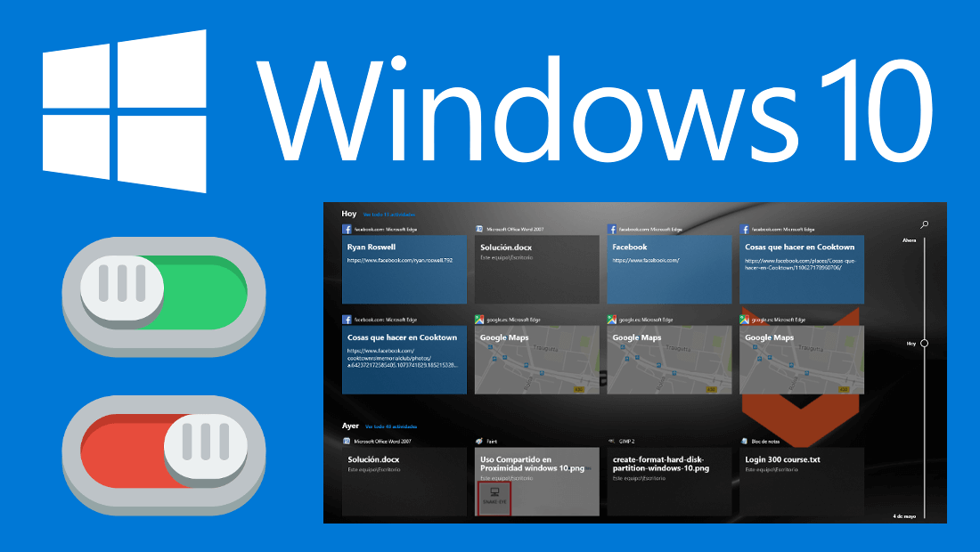
Task: Open Cooktown card with places URL
Action: point(802,269)
